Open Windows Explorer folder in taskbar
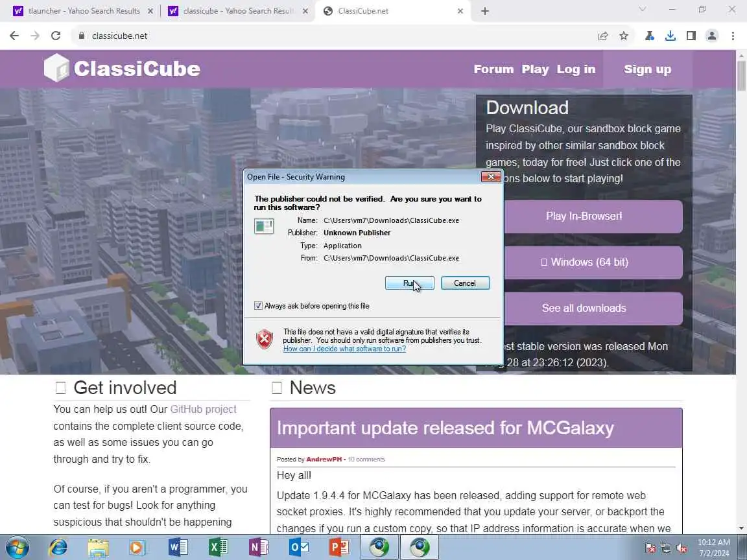This screenshot has height=560, width=747. [x=98, y=547]
